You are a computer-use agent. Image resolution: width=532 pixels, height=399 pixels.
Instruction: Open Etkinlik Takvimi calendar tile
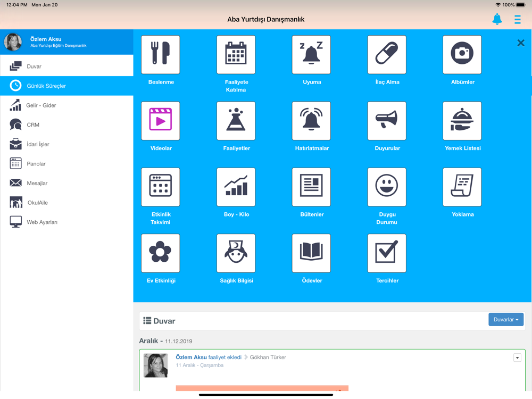[161, 187]
